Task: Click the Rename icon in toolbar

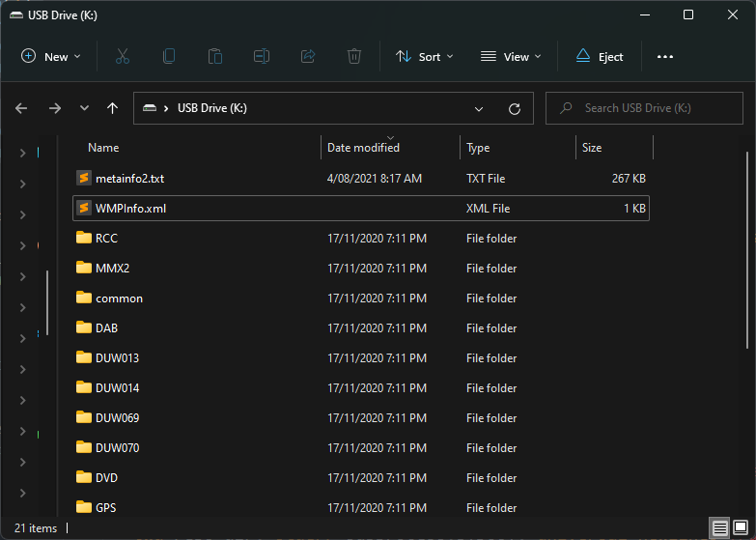Action: 262,56
